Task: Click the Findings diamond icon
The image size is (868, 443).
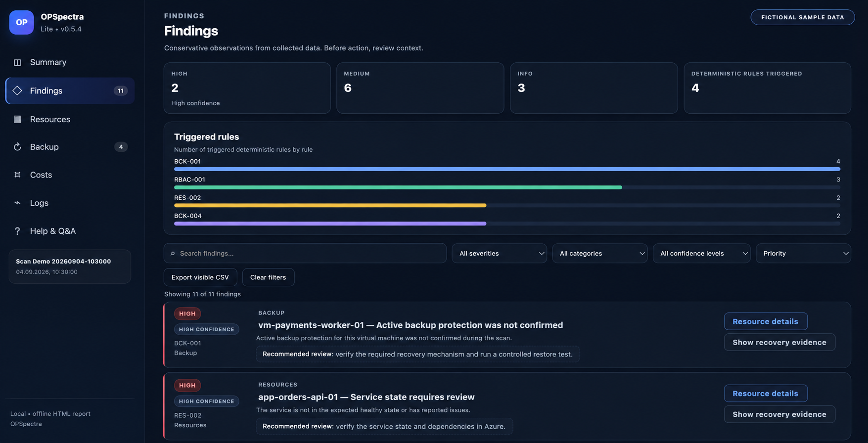Action: pyautogui.click(x=17, y=90)
